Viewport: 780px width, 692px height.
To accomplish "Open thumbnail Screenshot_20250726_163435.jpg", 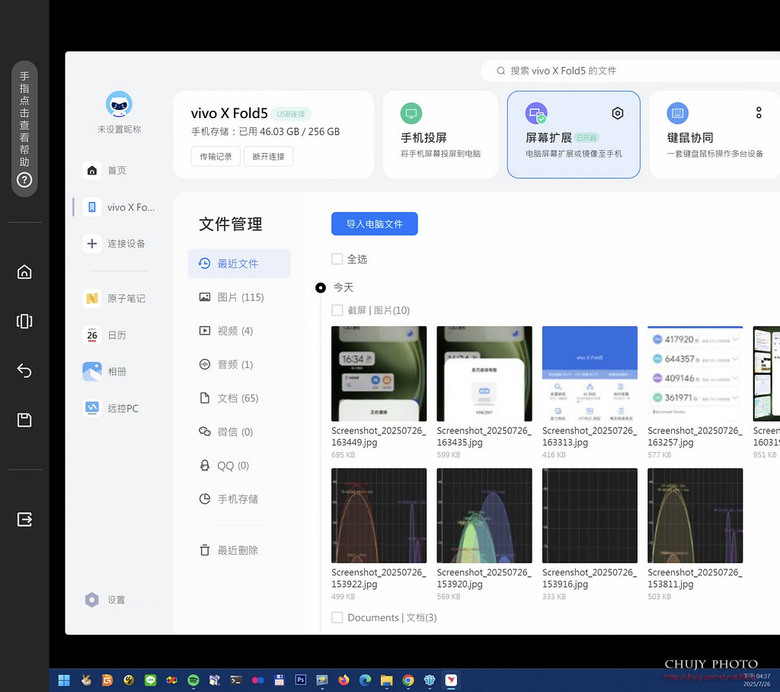I will tap(485, 374).
